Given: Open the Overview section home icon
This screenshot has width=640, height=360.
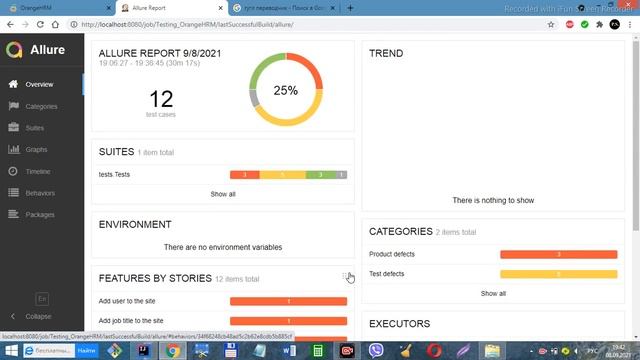Looking at the screenshot, I should [x=13, y=84].
